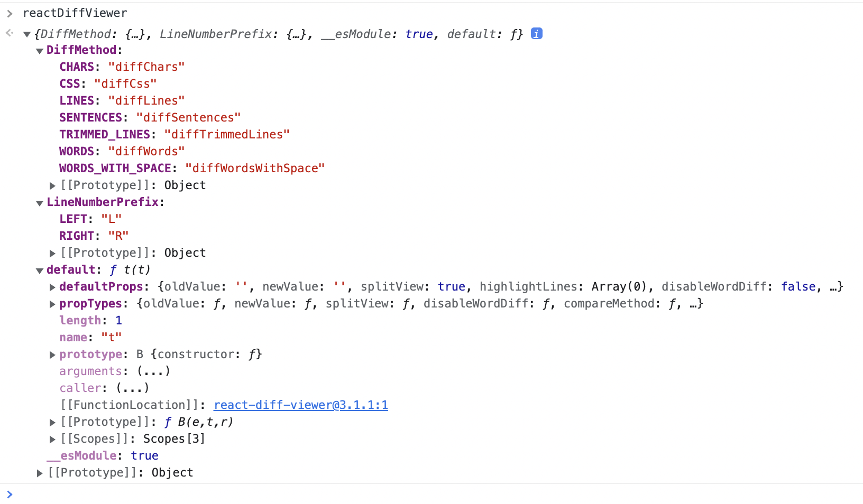863x504 pixels.
Task: Expand the last [[Prototype]]: Object row
Action: coord(40,473)
